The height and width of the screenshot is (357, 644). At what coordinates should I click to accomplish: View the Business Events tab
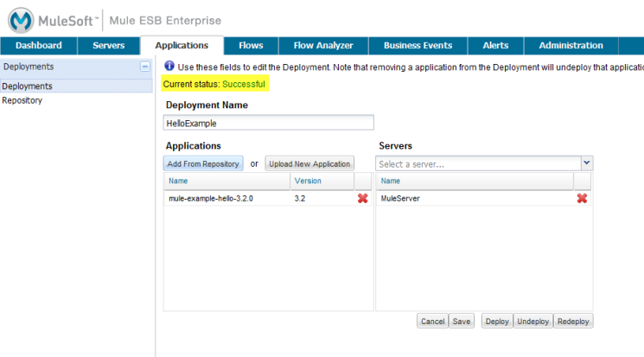point(418,46)
